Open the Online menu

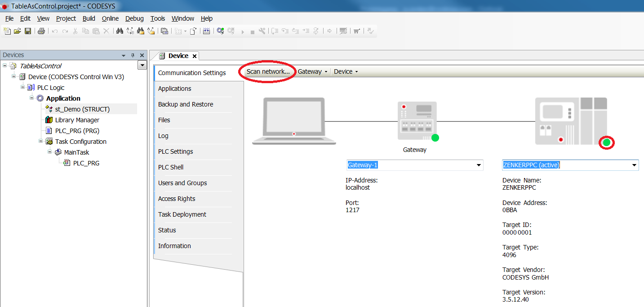[x=110, y=18]
